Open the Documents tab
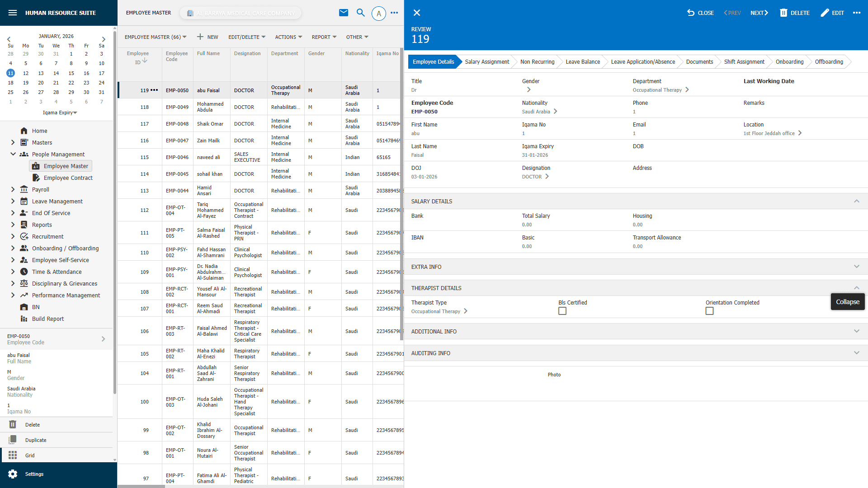 click(699, 61)
